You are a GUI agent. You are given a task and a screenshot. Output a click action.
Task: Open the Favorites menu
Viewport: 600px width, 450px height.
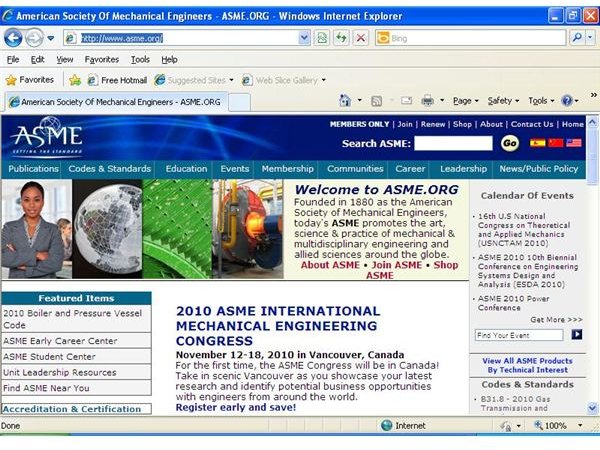tap(102, 60)
